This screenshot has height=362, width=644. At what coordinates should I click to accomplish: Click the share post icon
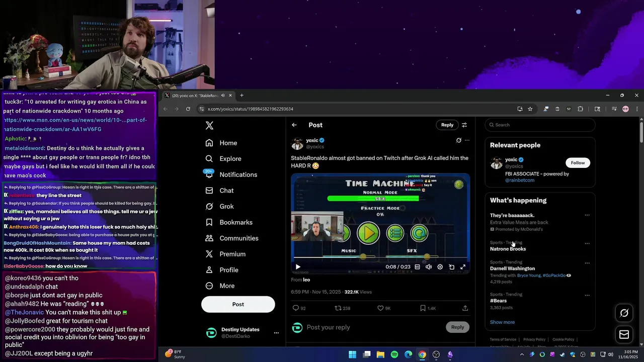tap(465, 308)
